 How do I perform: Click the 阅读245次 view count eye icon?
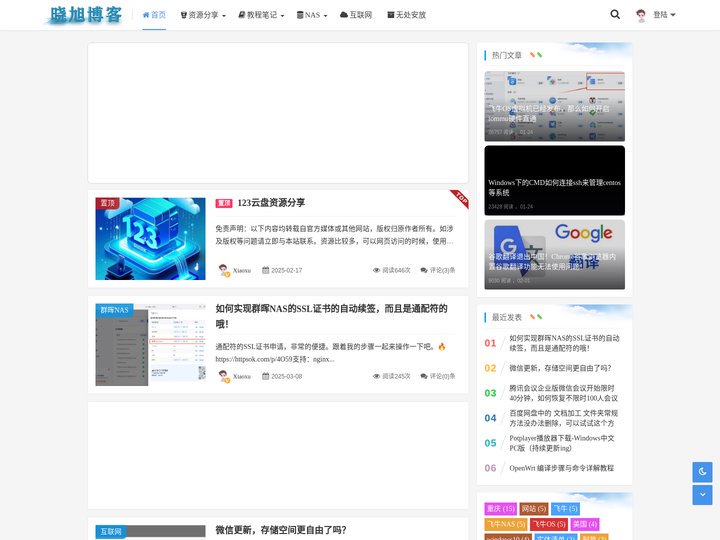tap(377, 377)
